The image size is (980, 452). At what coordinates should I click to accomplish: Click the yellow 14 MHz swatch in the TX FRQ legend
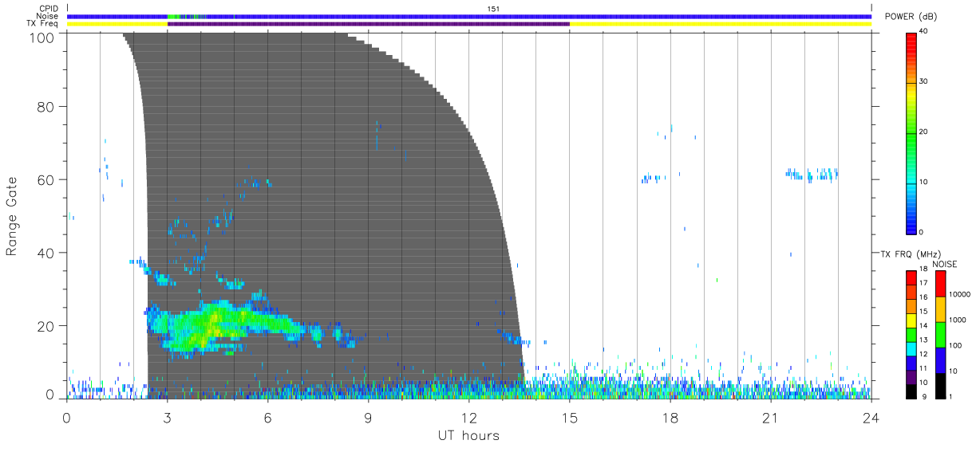pyautogui.click(x=911, y=319)
